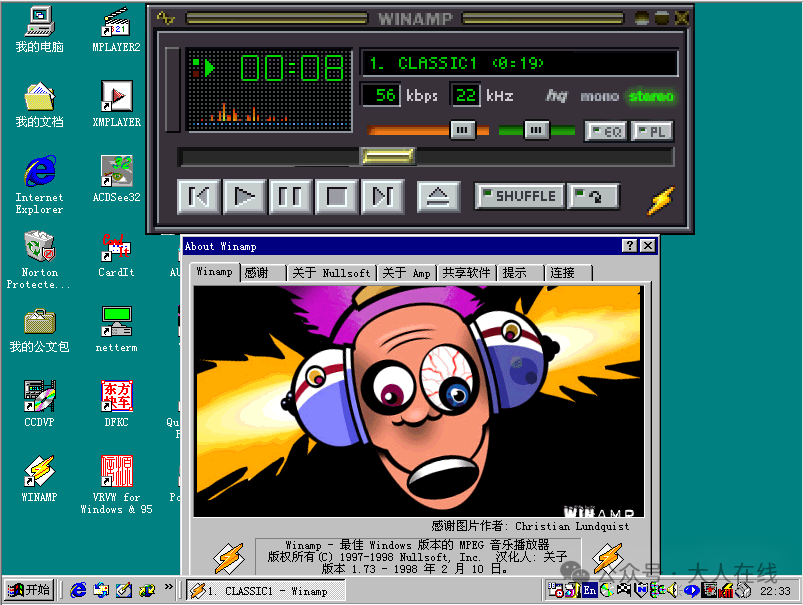Open 我的公文包 briefcase icon
The image size is (803, 605).
point(39,330)
